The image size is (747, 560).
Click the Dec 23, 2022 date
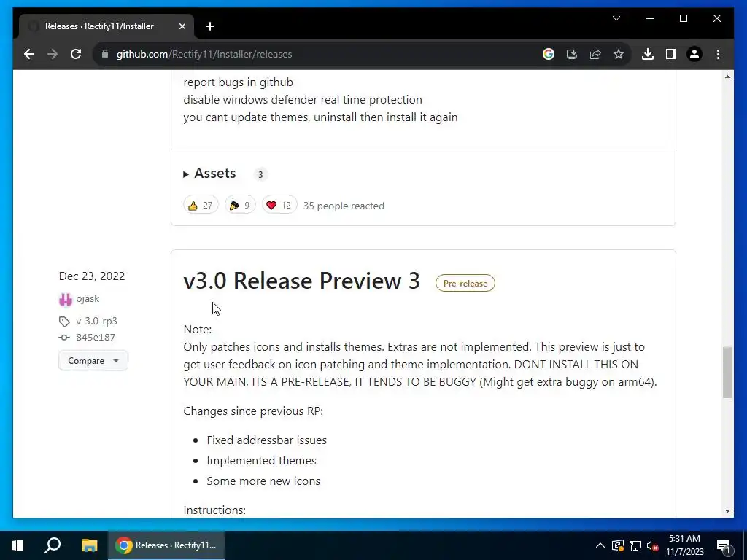point(92,276)
